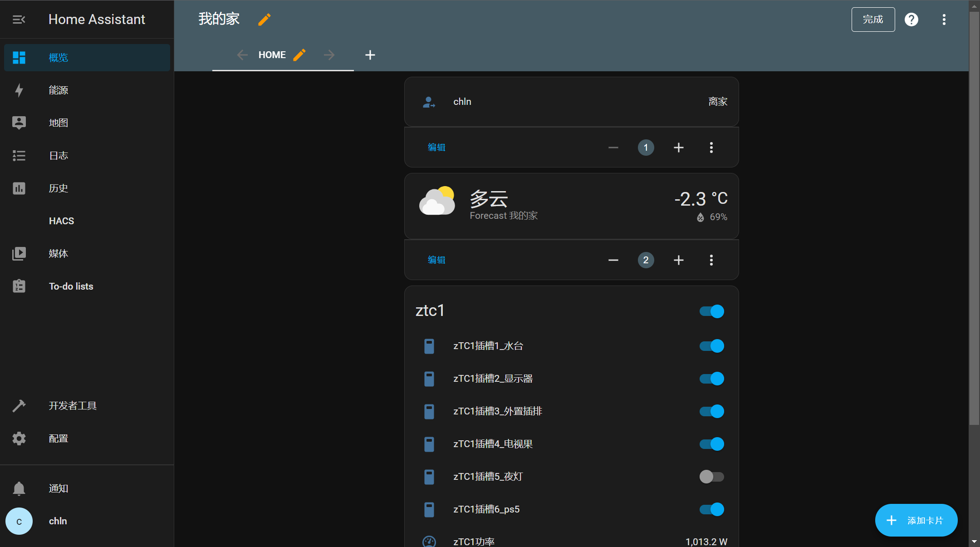
Task: Click the 媒体 media icon
Action: 19,254
